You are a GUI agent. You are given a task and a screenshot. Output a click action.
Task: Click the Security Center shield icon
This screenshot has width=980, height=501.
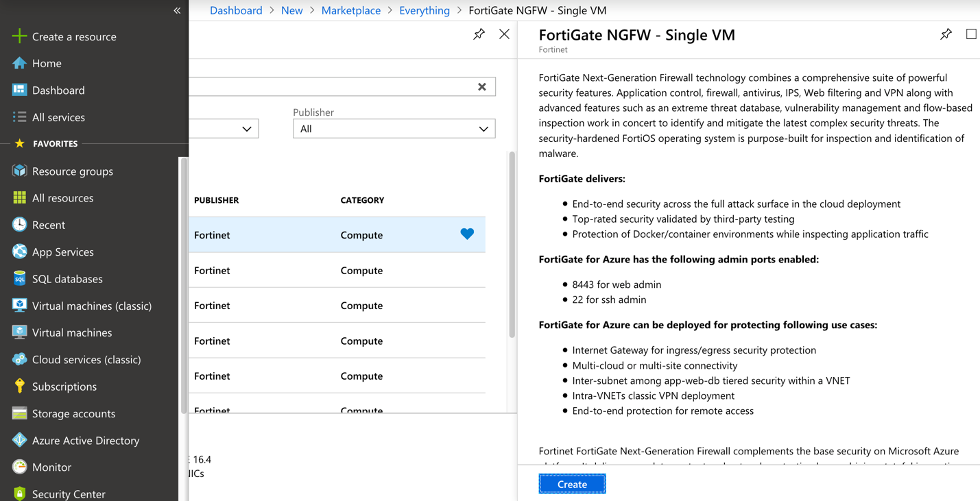pyautogui.click(x=19, y=493)
